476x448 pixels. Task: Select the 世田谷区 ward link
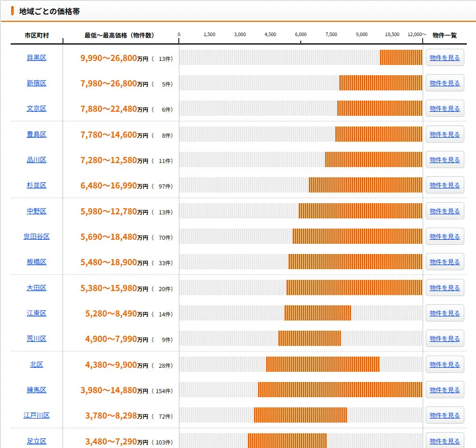pos(36,237)
